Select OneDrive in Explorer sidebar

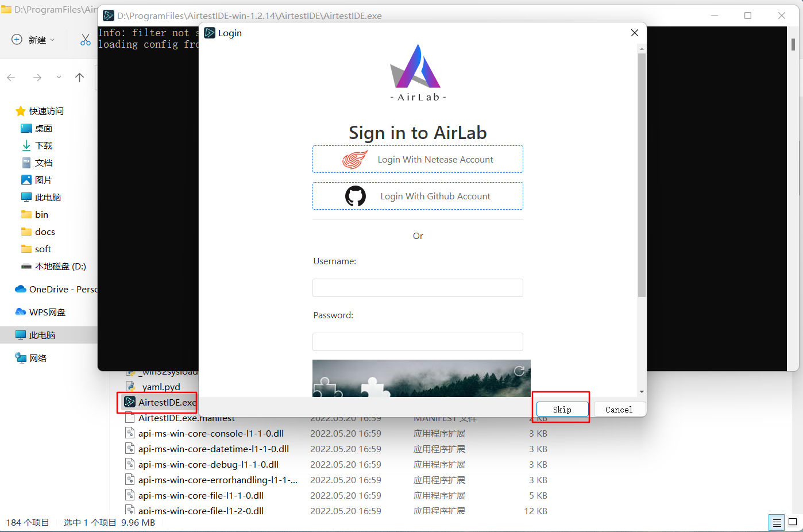tap(56, 289)
